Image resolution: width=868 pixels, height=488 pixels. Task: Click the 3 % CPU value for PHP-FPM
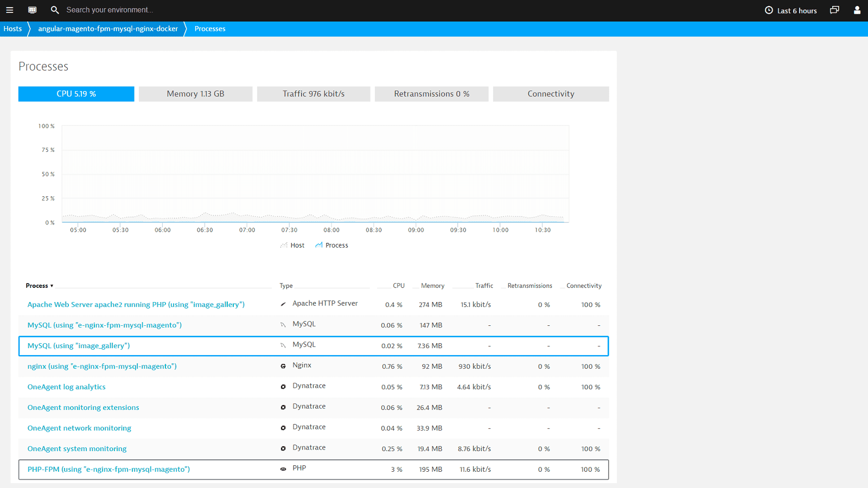pos(397,470)
